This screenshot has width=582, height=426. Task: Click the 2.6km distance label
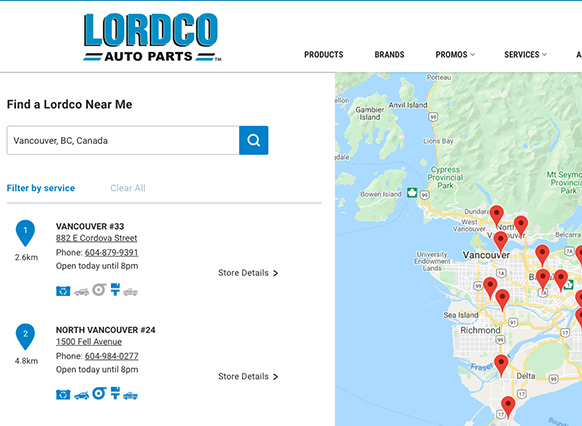click(26, 257)
